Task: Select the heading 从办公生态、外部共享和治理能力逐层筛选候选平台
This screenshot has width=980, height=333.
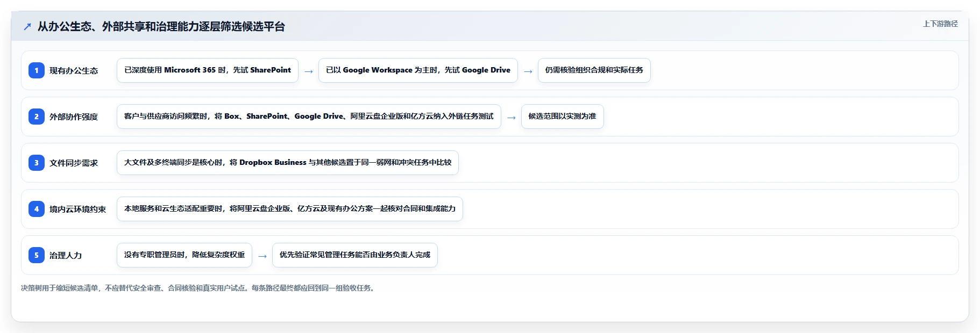Action: [161, 26]
